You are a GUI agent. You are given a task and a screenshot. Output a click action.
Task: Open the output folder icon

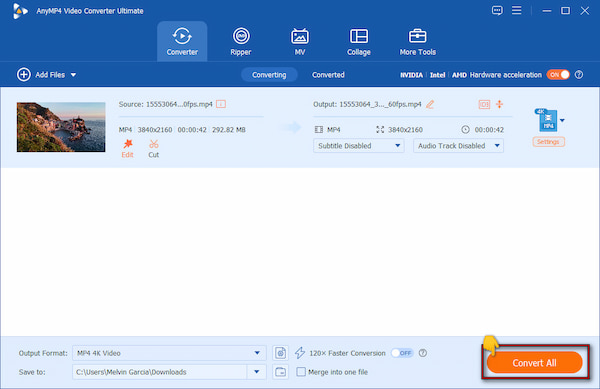[x=280, y=372]
